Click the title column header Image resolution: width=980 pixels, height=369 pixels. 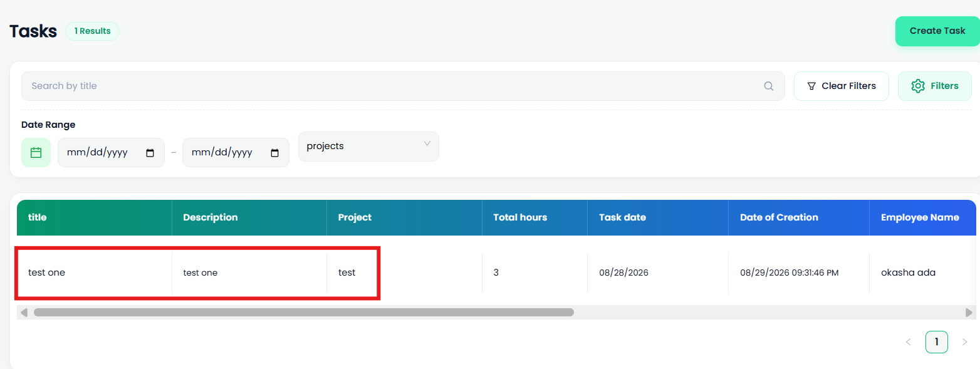pyautogui.click(x=95, y=217)
